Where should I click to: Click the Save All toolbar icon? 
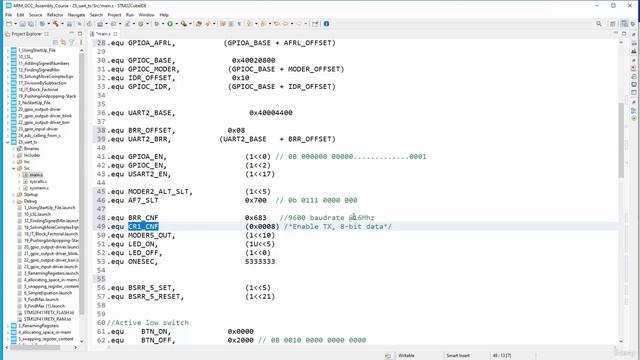coord(30,24)
